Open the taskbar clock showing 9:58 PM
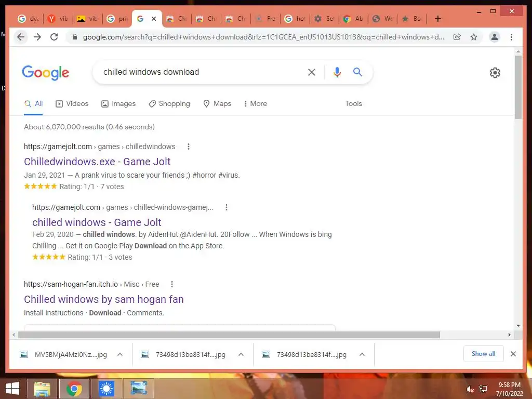The height and width of the screenshot is (399, 532). point(509,389)
